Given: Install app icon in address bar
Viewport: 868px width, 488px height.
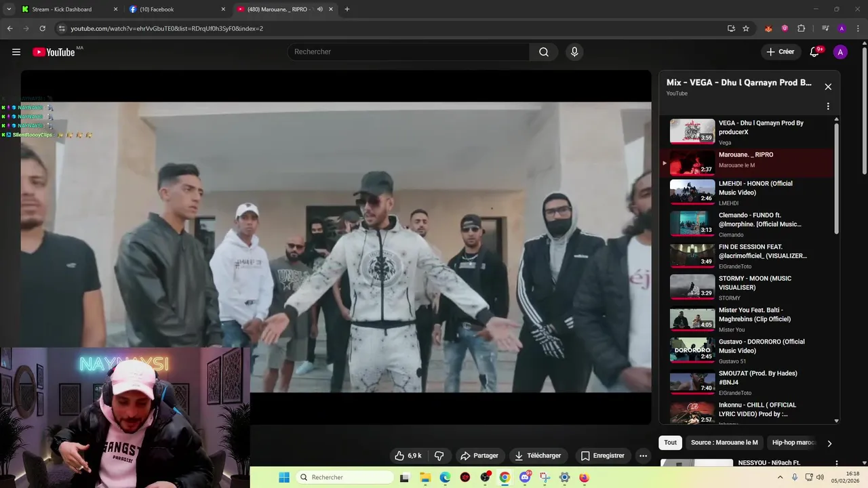Looking at the screenshot, I should click(731, 28).
